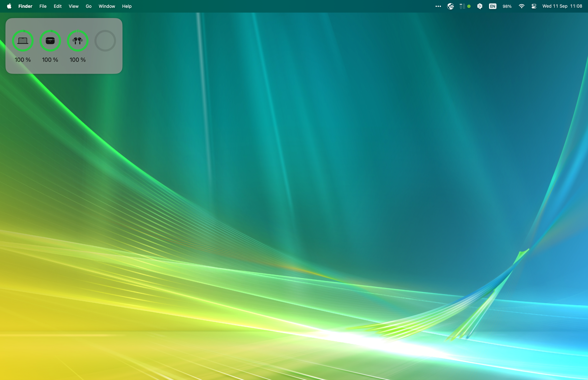Screen dimensions: 588x380
Task: Click the three-dots overflow menu bar icon
Action: tap(438, 6)
